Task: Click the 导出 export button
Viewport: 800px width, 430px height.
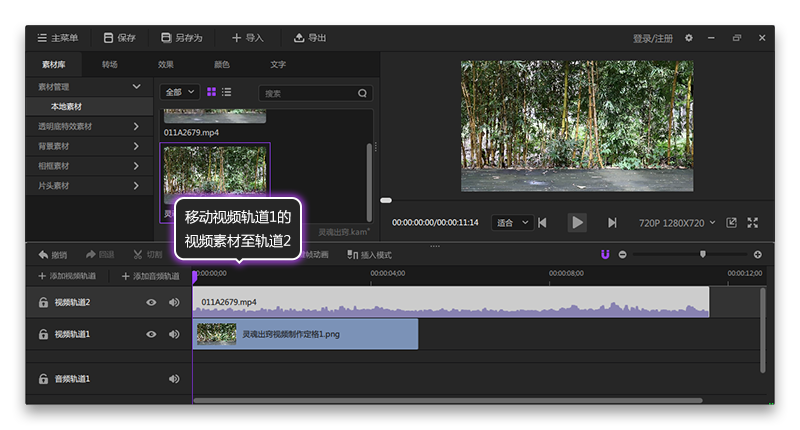Action: pos(310,38)
